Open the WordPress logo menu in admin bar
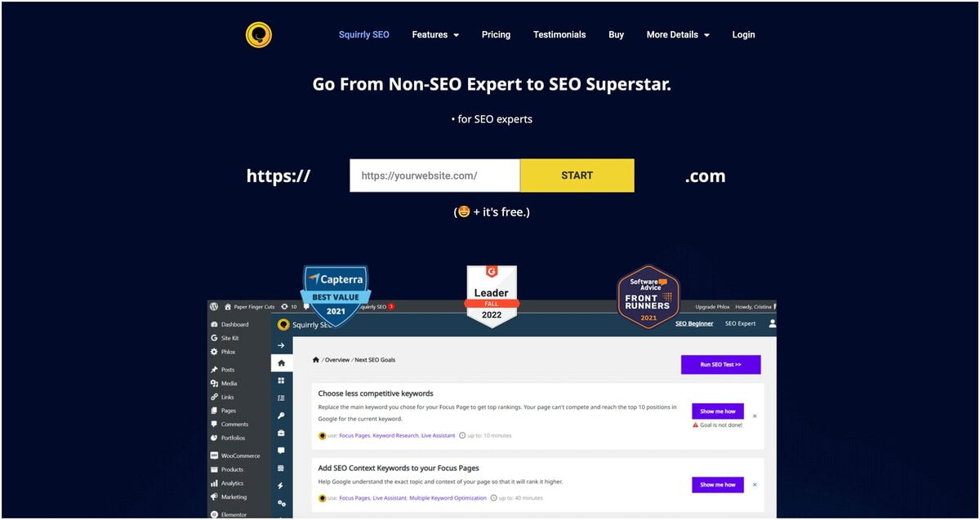 [214, 307]
